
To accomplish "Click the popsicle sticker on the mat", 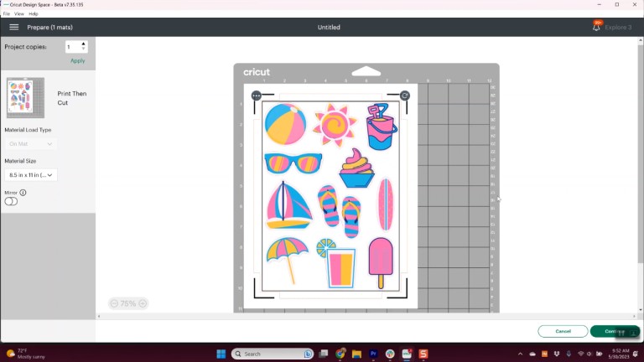I will [x=381, y=263].
